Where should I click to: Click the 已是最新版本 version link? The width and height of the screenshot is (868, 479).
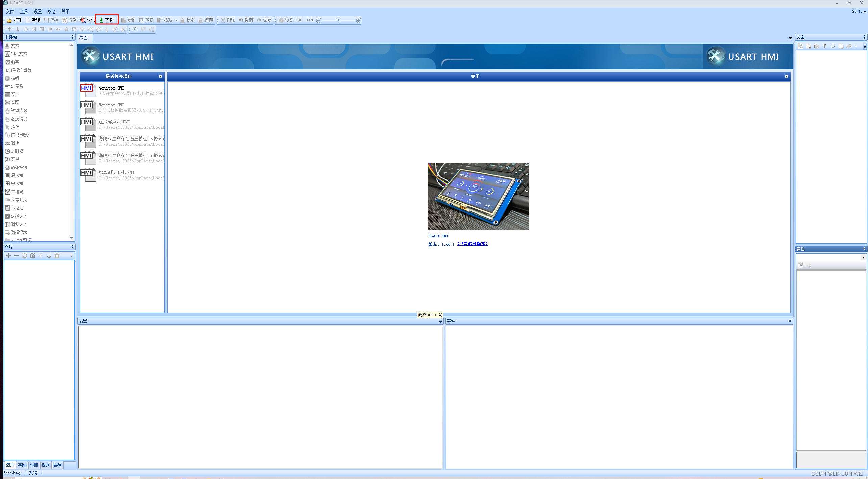click(472, 244)
